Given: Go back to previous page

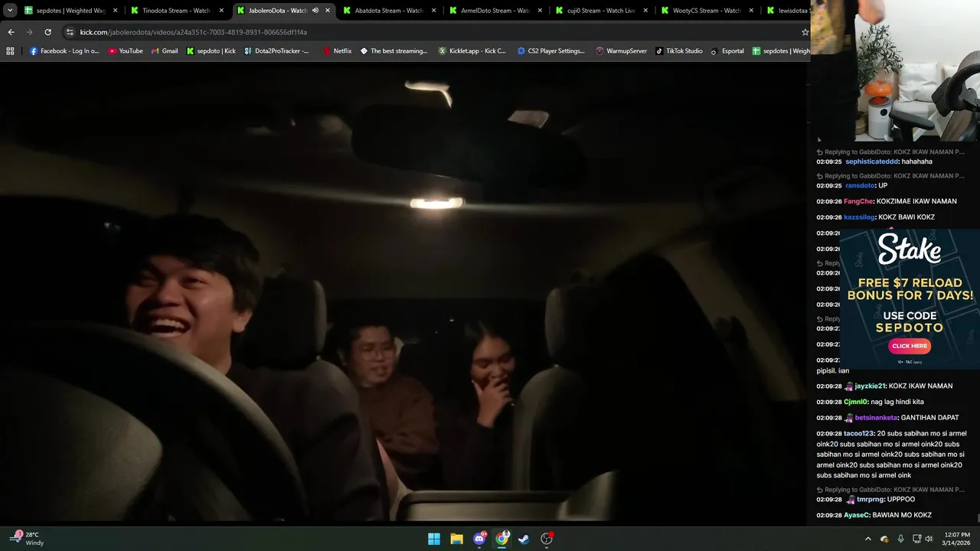Looking at the screenshot, I should click(x=11, y=32).
